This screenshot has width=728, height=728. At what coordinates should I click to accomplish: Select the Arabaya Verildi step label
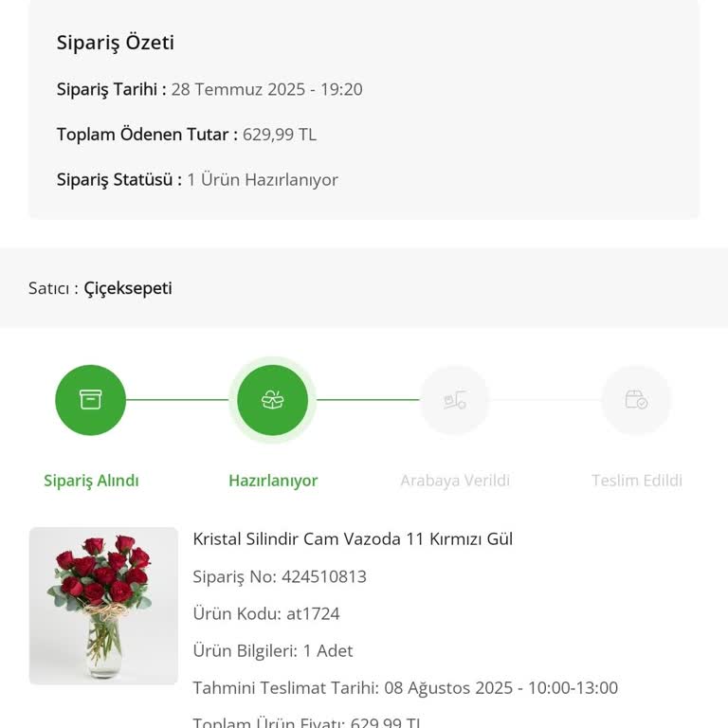[455, 481]
